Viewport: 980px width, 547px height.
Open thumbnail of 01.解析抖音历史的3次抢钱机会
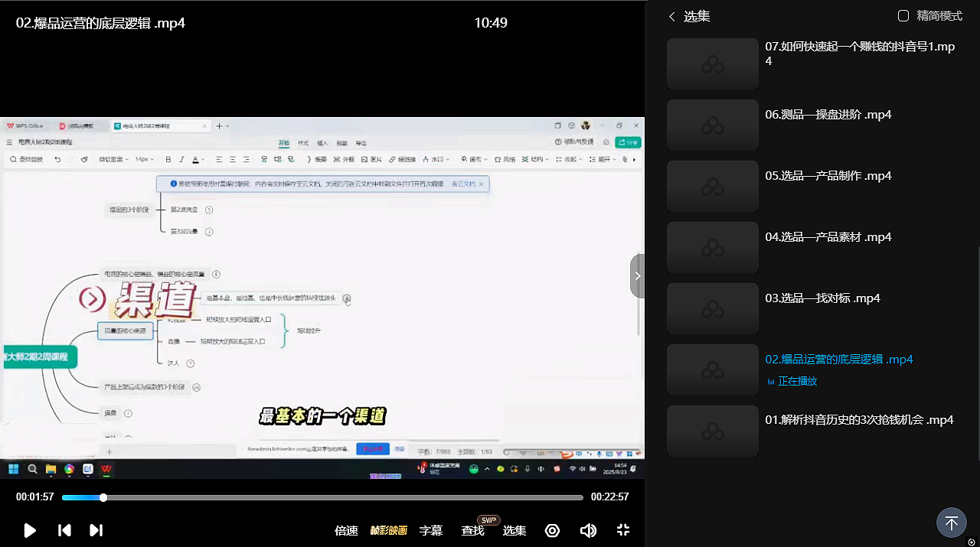pos(712,431)
